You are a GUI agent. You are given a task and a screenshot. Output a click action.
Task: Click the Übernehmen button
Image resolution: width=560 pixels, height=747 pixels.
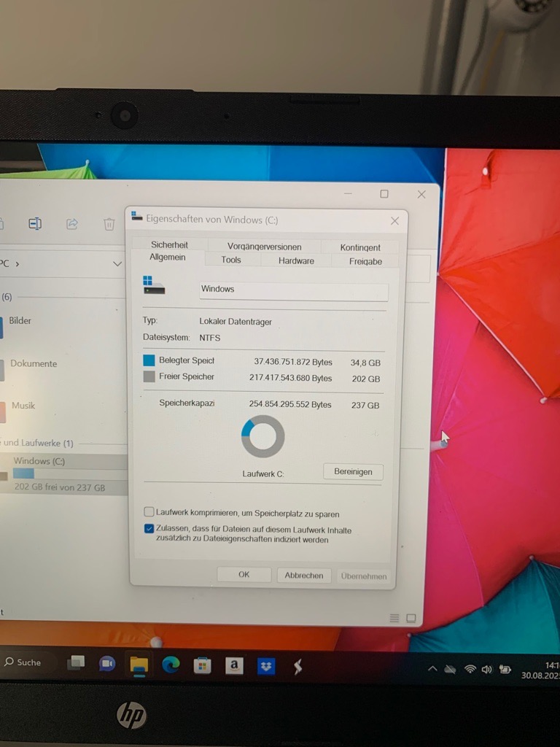click(x=364, y=576)
